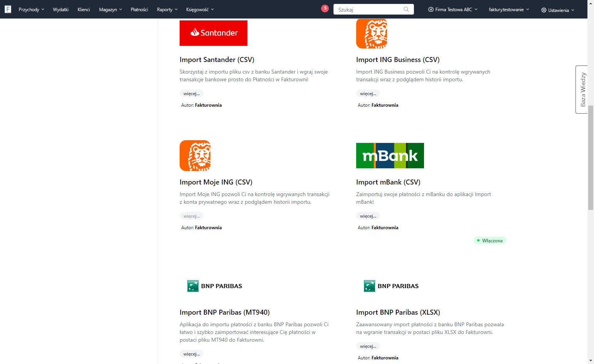Open the Klienci section
This screenshot has width=594, height=364.
tap(84, 10)
